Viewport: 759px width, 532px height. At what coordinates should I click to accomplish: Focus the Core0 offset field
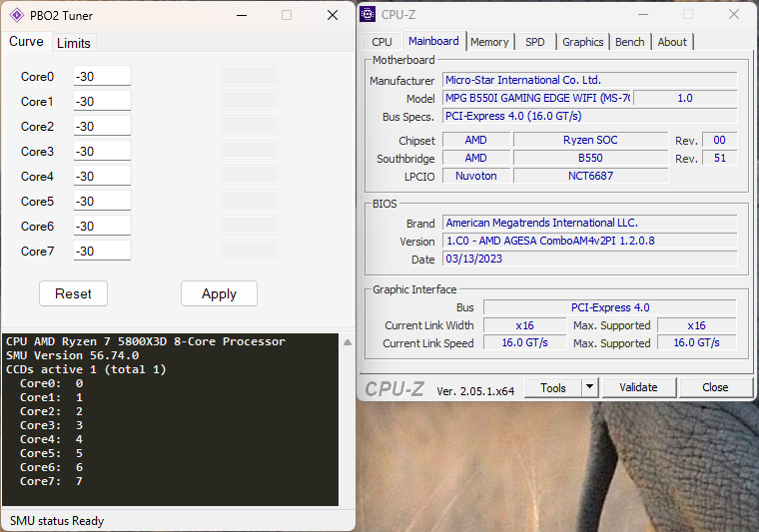(102, 76)
